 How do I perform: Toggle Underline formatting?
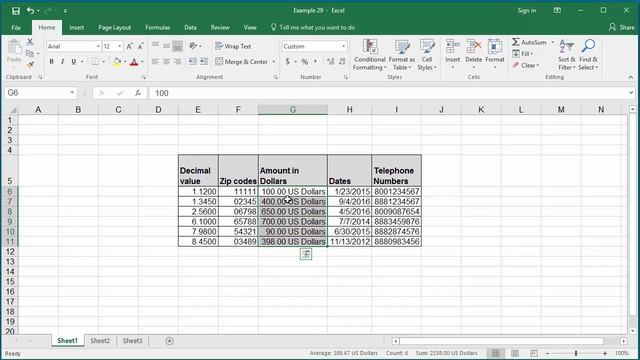tap(73, 62)
